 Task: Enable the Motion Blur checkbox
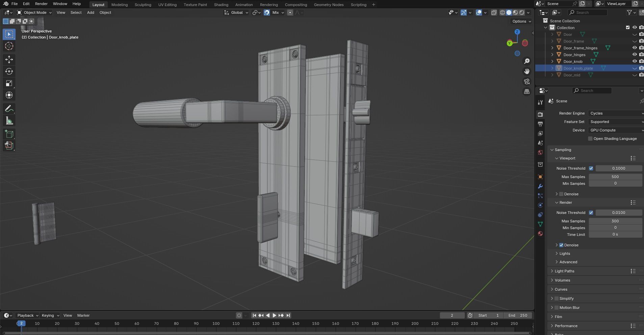(x=557, y=308)
